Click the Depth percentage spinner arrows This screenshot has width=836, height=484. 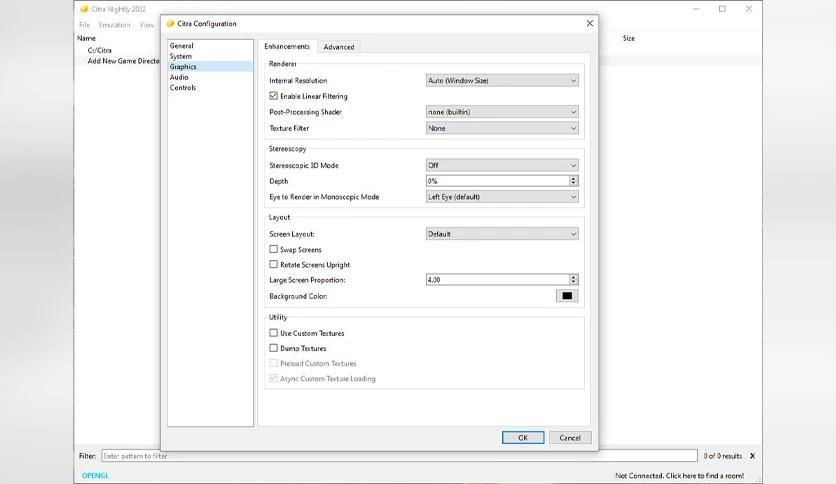coord(573,181)
